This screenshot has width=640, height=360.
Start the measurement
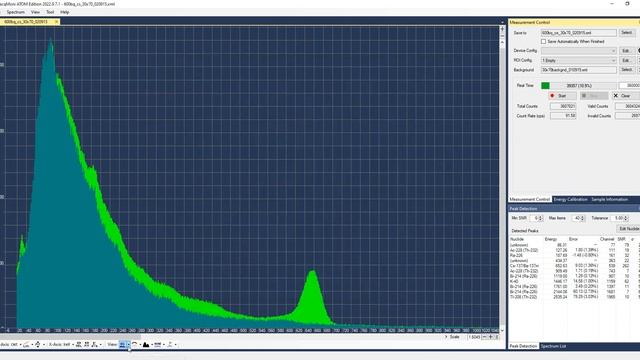click(x=562, y=96)
